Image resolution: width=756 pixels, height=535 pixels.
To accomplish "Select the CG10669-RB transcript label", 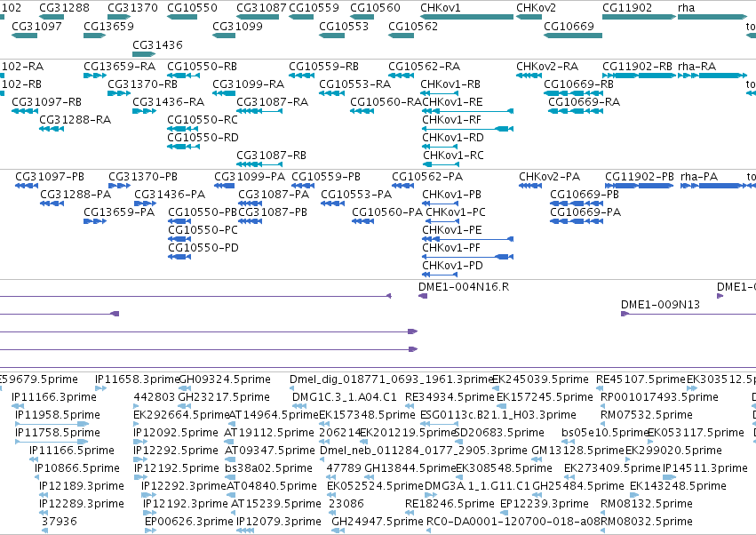I will coord(579,84).
